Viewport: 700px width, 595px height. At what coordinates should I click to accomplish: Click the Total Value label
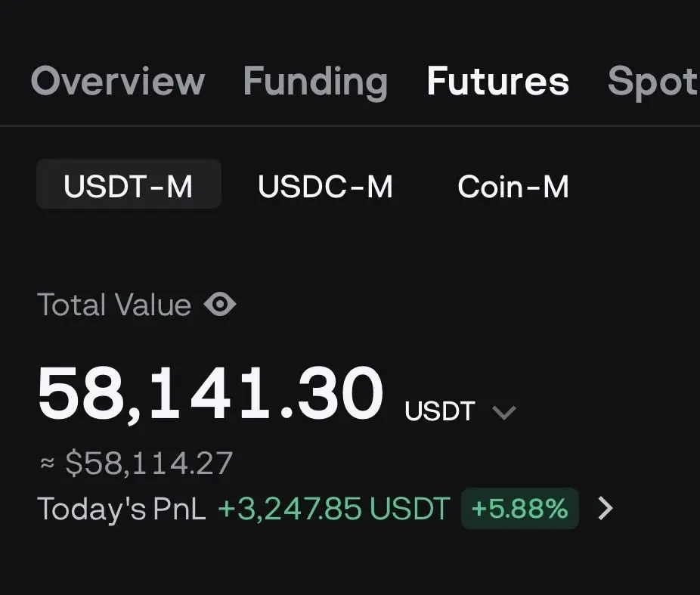click(x=114, y=305)
